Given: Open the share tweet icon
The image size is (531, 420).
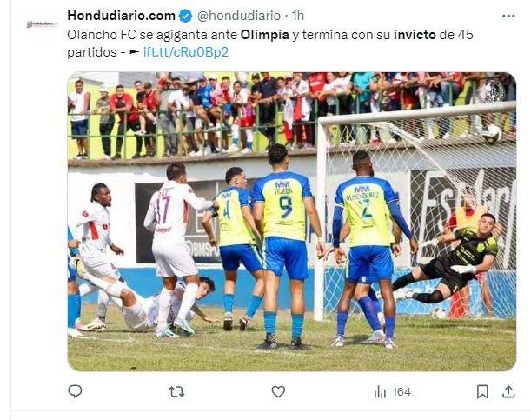Looking at the screenshot, I should pos(508,391).
